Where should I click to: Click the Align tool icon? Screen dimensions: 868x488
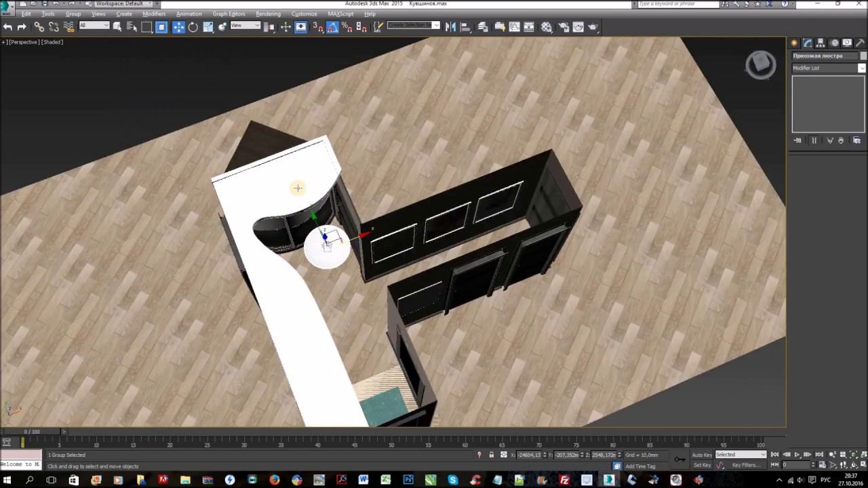tap(465, 27)
